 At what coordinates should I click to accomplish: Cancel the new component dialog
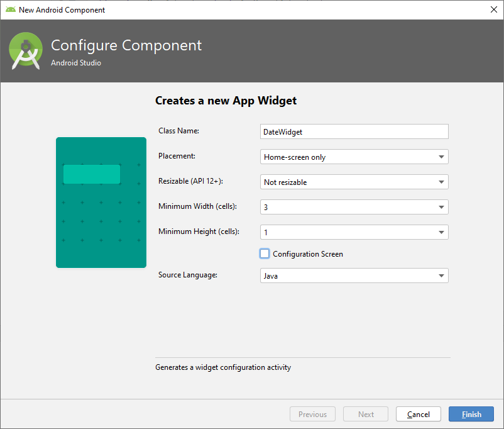418,414
